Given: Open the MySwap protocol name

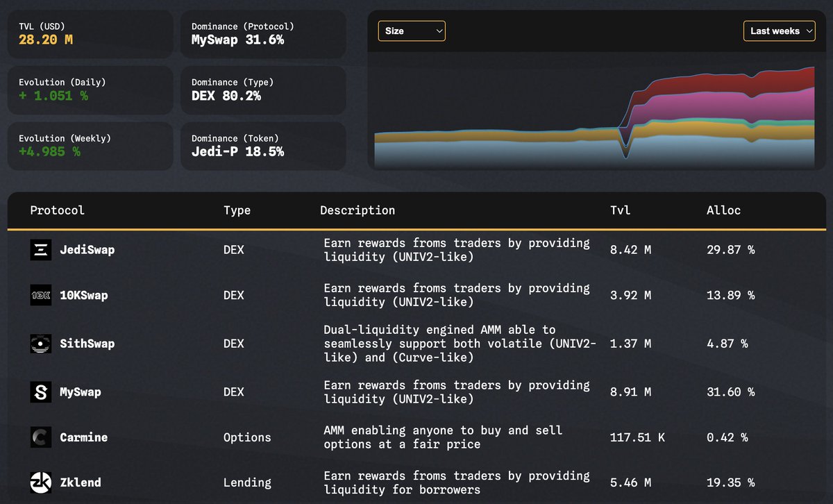Looking at the screenshot, I should click(x=81, y=392).
